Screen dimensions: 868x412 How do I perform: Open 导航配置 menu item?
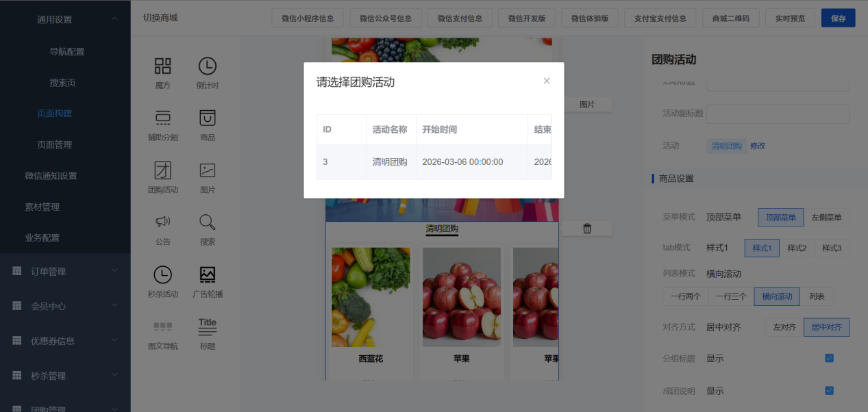(x=66, y=51)
